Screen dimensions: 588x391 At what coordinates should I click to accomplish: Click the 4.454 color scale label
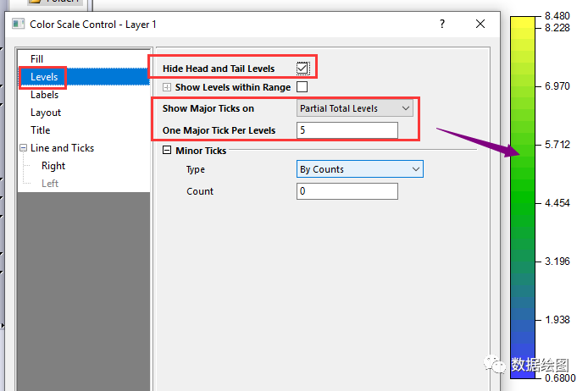point(557,203)
